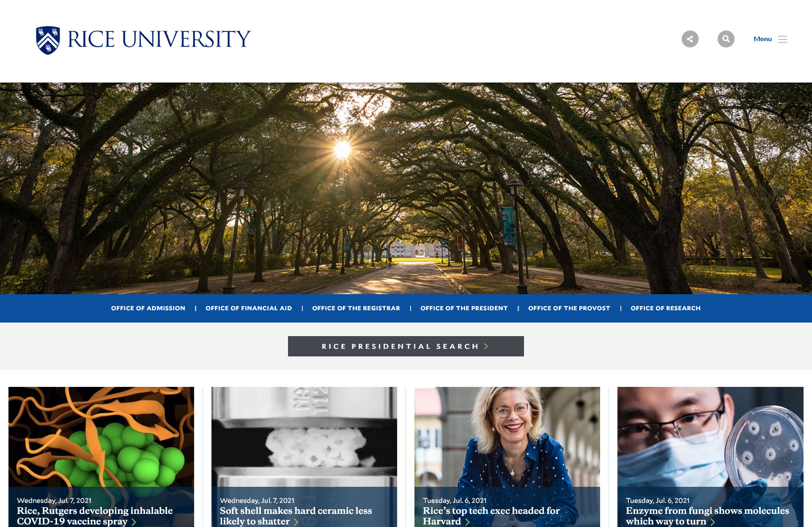The height and width of the screenshot is (527, 812).
Task: Open the ceramic compression test thumbnail
Action: coord(304,436)
